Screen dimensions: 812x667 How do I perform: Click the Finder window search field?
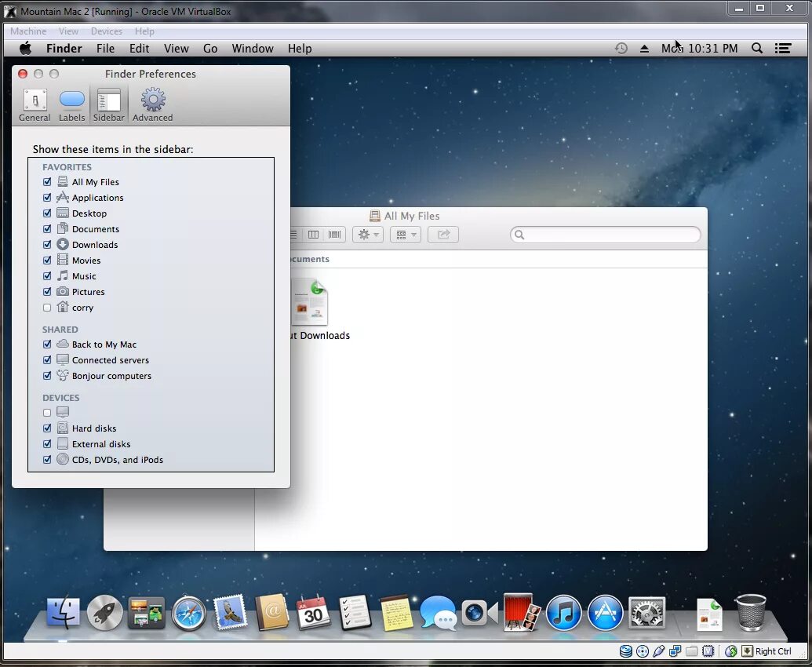[x=606, y=235]
